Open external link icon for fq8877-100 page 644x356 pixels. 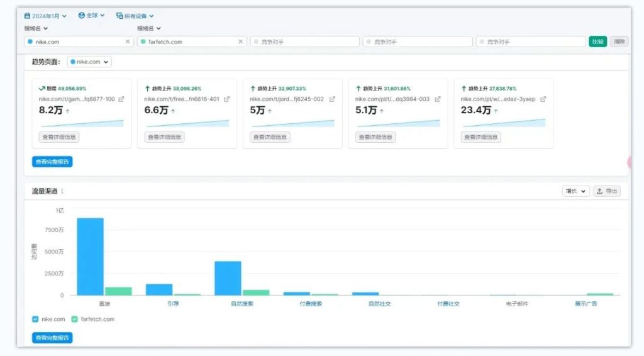(x=121, y=99)
